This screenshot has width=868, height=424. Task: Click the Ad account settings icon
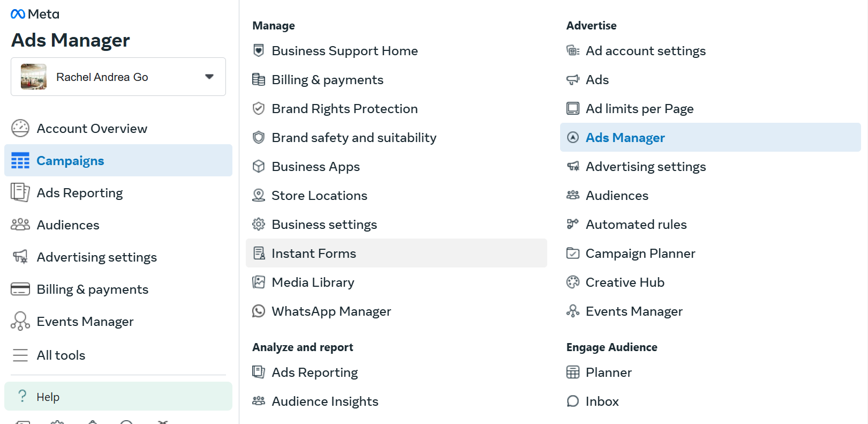pos(573,50)
